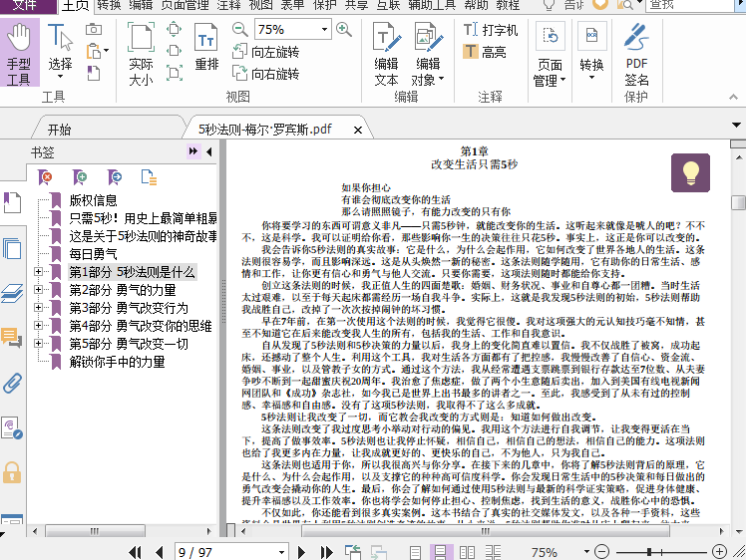The image size is (746, 560).
Task: Click the lightbulb hint button
Action: 688,172
